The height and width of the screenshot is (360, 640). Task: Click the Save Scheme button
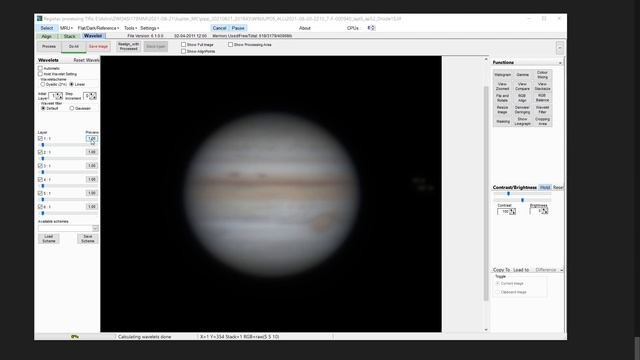coord(88,238)
